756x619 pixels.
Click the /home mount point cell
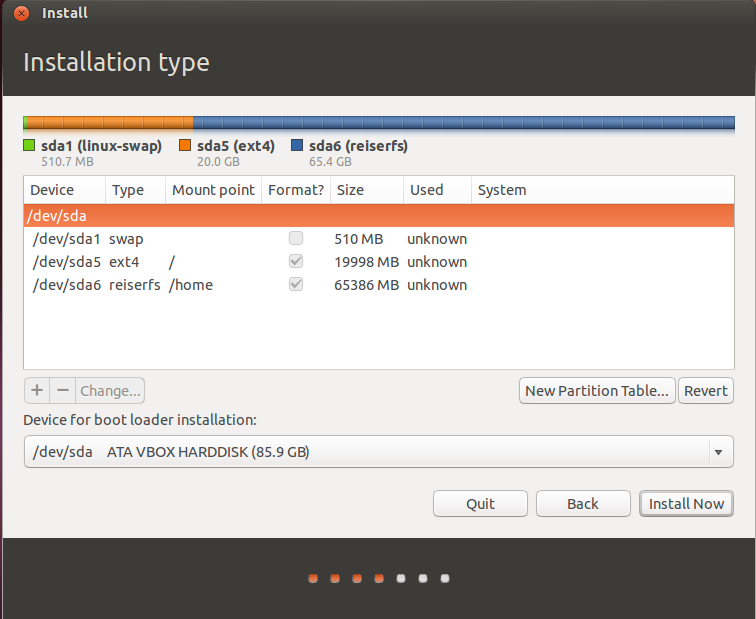click(190, 285)
